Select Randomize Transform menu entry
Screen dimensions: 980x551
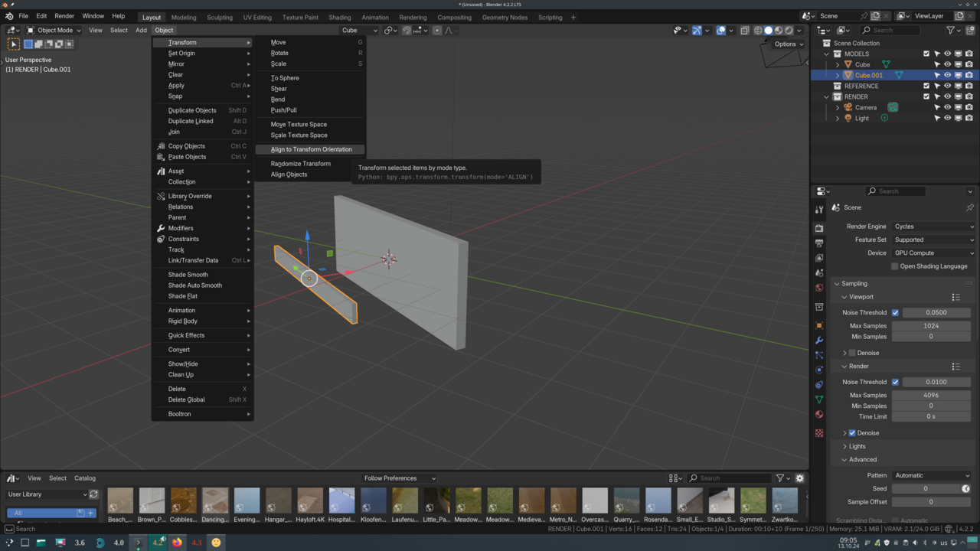click(310, 164)
